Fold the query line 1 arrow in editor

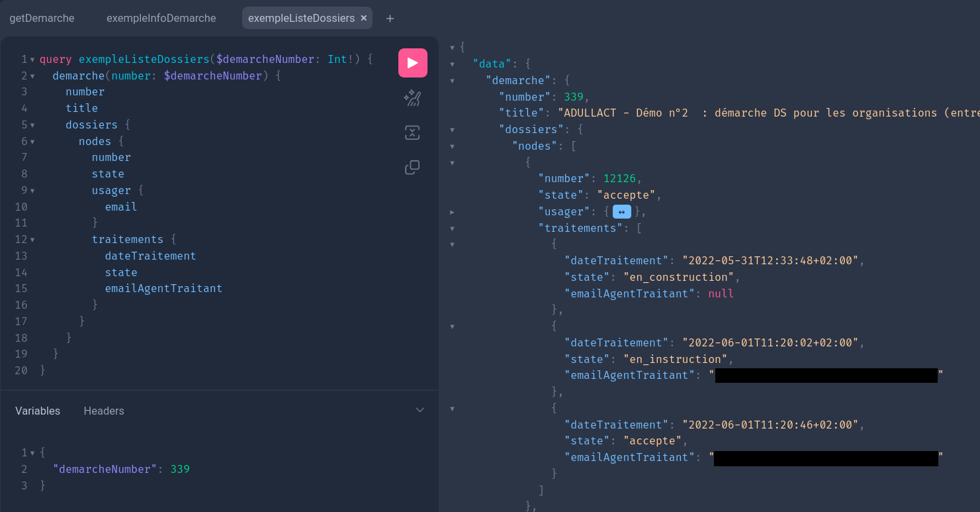click(32, 60)
